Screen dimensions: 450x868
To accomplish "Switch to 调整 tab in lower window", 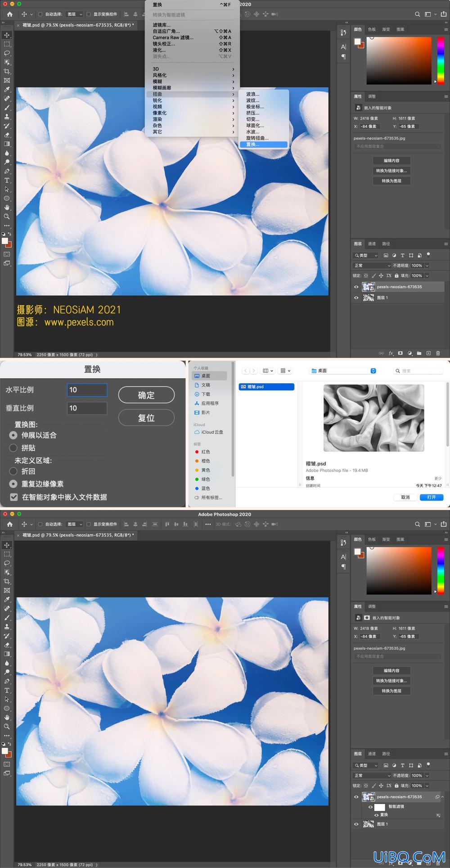I will click(372, 606).
